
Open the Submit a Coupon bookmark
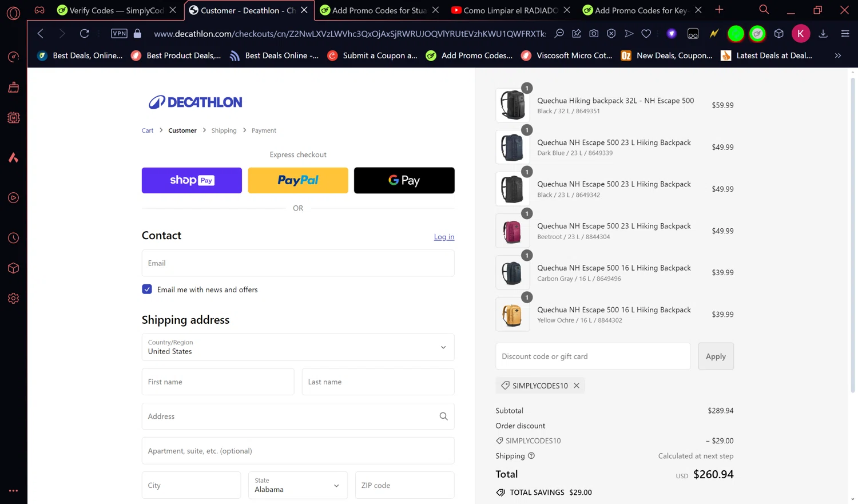(x=372, y=55)
